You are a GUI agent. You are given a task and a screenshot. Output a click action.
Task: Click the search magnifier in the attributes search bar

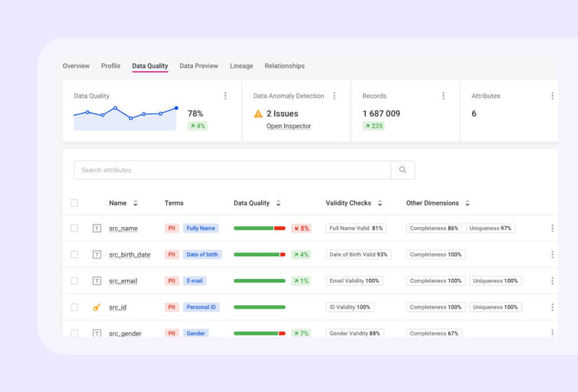(x=403, y=170)
